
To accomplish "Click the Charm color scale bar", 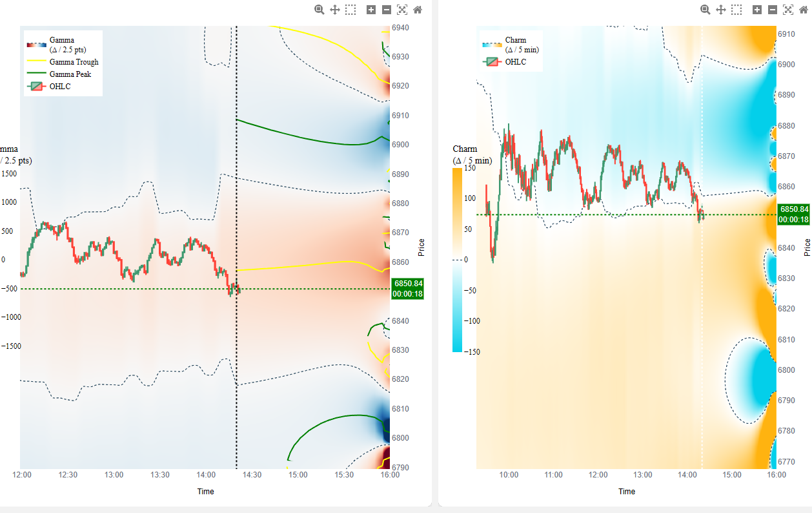I will point(457,260).
